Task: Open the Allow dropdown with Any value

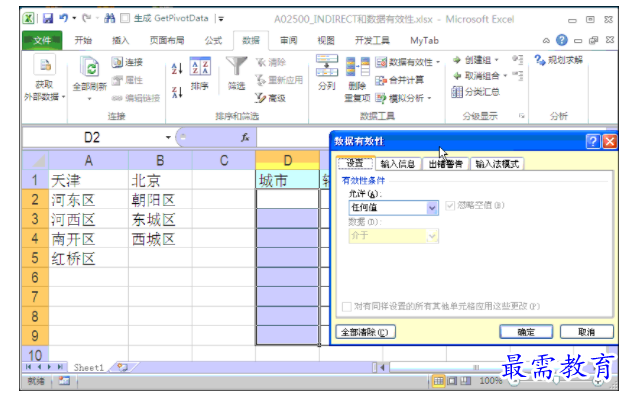Action: [x=393, y=208]
